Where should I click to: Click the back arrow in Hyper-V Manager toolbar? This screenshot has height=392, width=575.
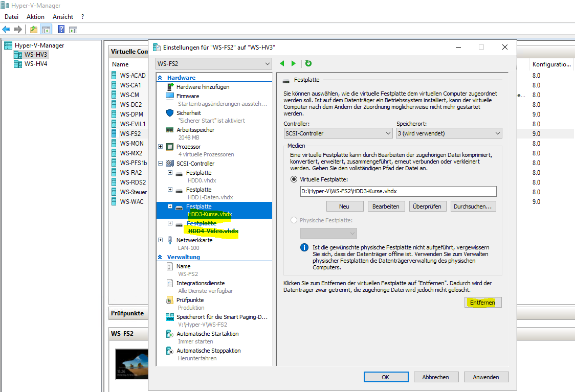6,29
